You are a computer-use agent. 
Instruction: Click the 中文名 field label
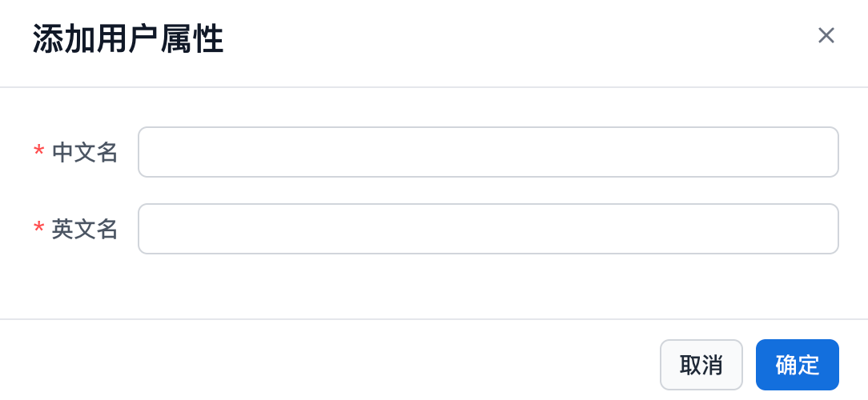tap(85, 152)
